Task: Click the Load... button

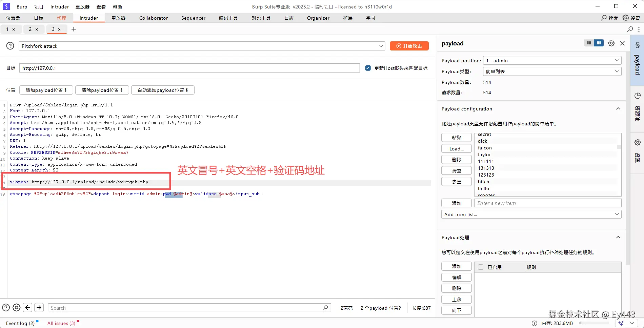Action: (x=457, y=149)
